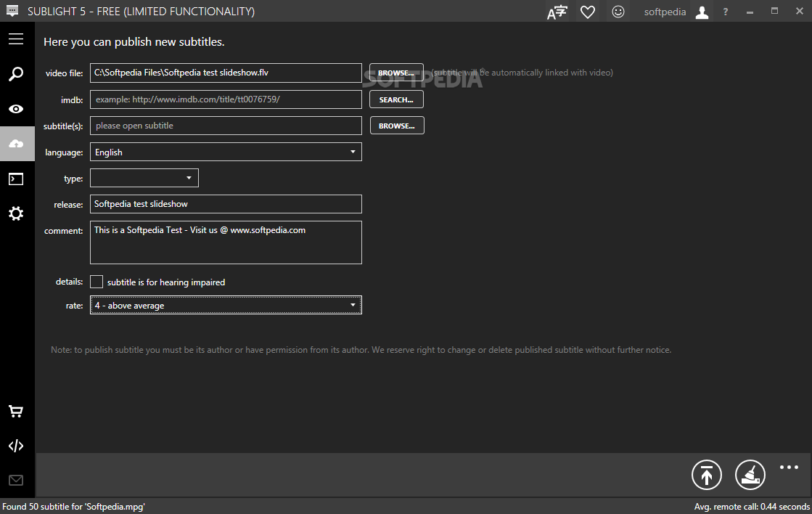Screen dimensions: 812x514
Task: Click the window title "SUBLIGHT 5 - FREE (LIMITED FUNCTIONALITY)"
Action: click(x=141, y=12)
